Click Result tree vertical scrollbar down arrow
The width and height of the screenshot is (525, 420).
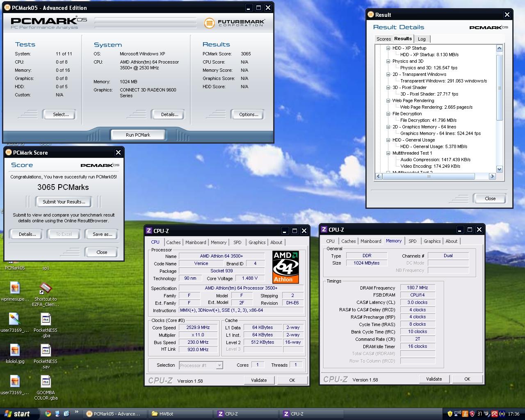click(x=499, y=169)
